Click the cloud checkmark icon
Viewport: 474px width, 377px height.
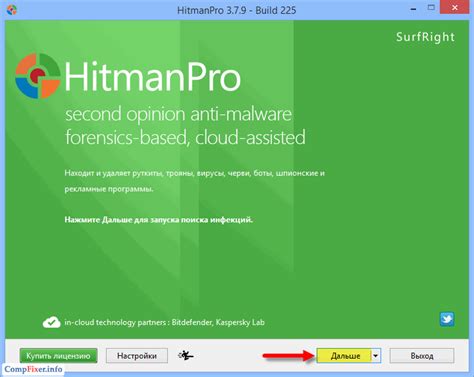click(51, 322)
